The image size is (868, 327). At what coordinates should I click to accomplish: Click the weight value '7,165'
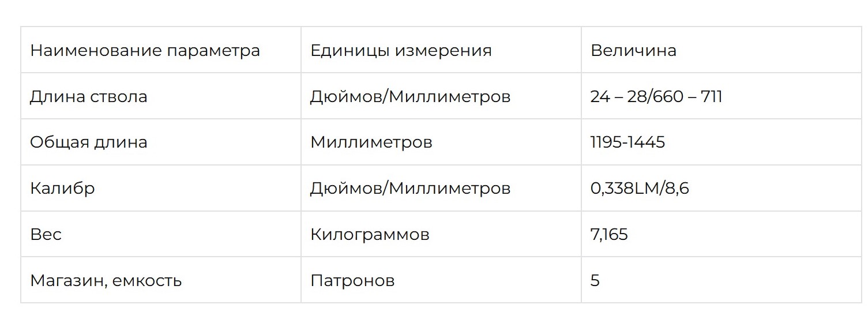[x=609, y=235]
